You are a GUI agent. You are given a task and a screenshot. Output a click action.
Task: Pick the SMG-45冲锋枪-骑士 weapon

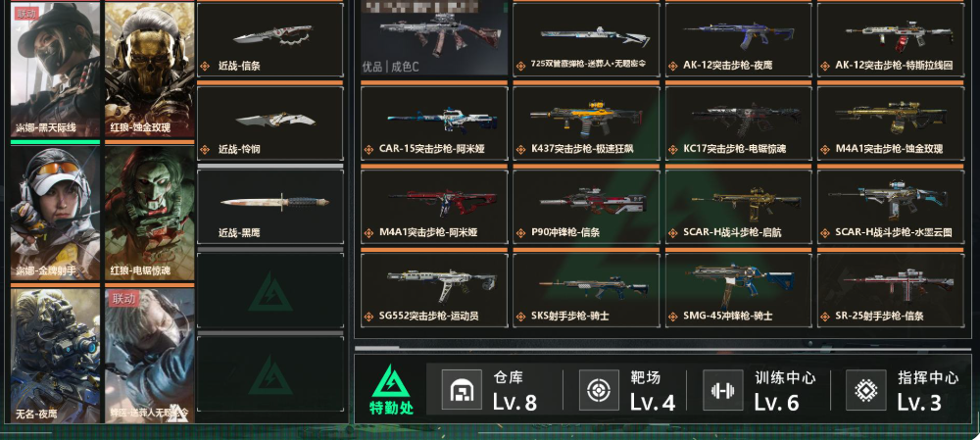coord(738,290)
